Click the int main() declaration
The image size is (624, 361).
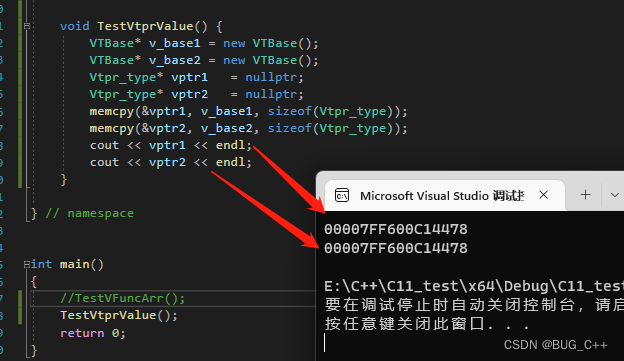(x=67, y=264)
